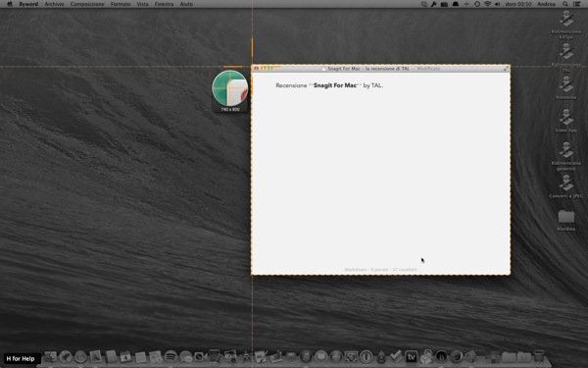Click the word count status text in Byword
Image resolution: width=588 pixels, height=368 pixels.
[380, 270]
